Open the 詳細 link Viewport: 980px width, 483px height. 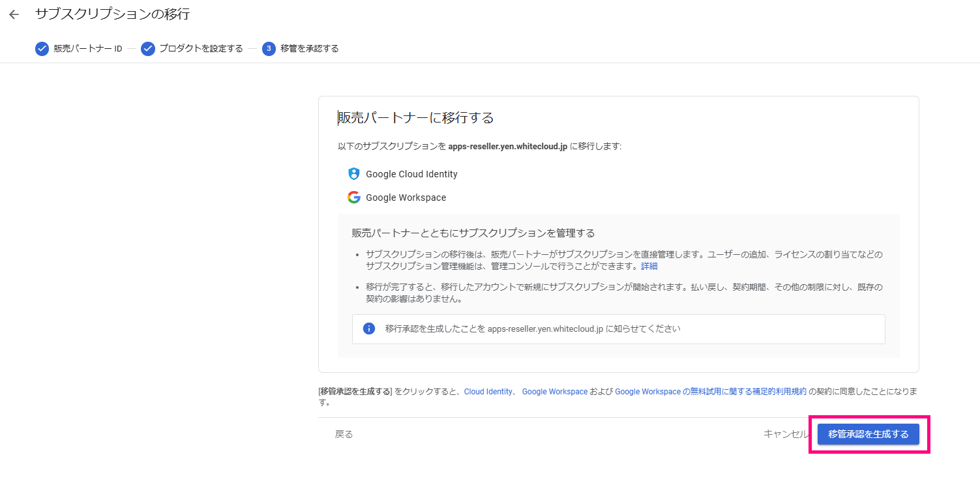click(649, 266)
